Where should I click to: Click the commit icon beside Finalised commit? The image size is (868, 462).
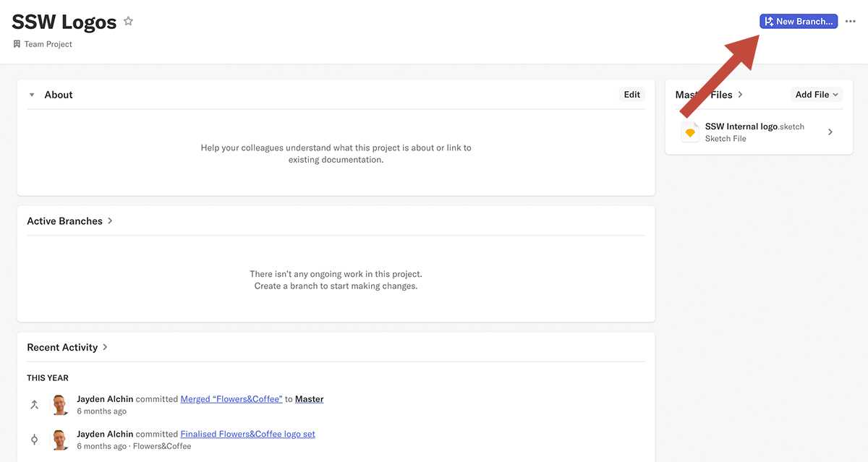coord(34,440)
